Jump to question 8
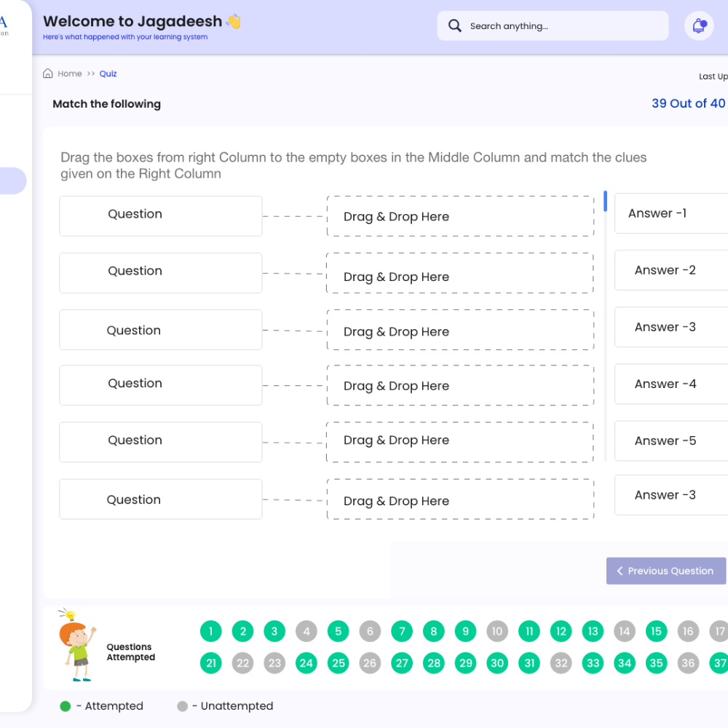Screen dimensions: 728x728 tap(434, 631)
